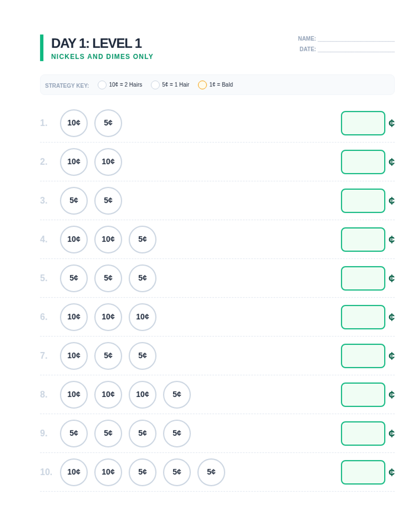Click the circle beside '10¢ = 2 Hairs'

pos(102,85)
